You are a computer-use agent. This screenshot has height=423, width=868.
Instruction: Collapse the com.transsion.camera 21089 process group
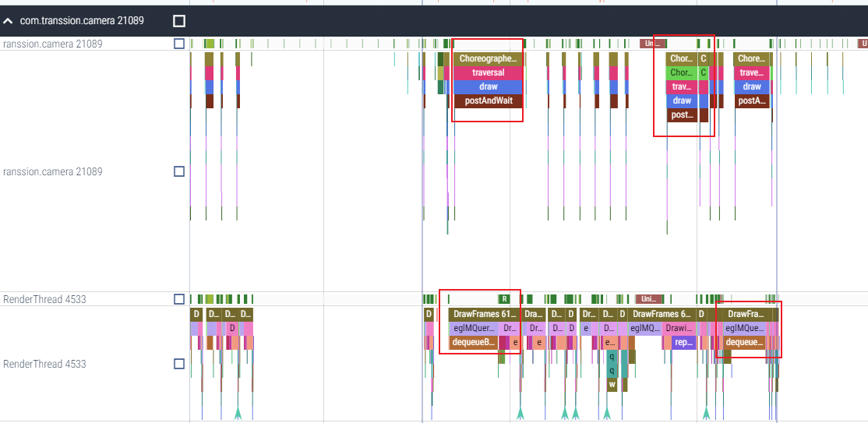click(x=8, y=21)
